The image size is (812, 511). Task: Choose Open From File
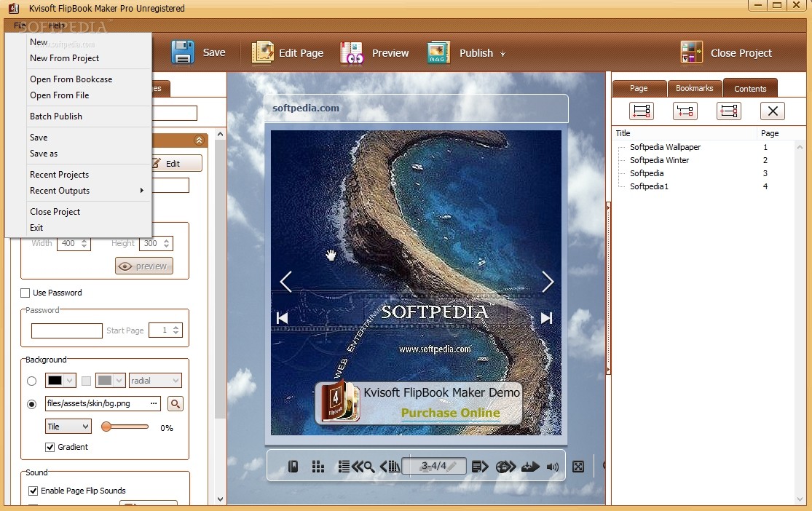[x=60, y=95]
